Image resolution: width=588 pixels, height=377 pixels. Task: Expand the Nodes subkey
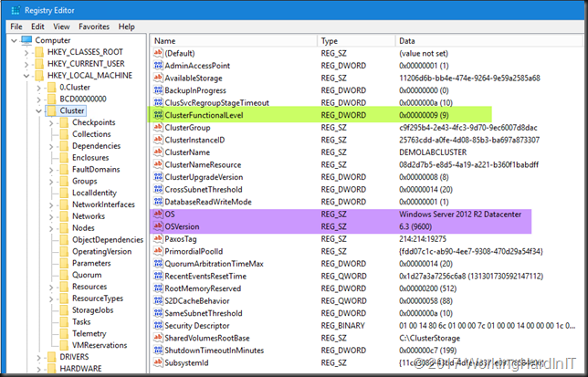coord(51,228)
